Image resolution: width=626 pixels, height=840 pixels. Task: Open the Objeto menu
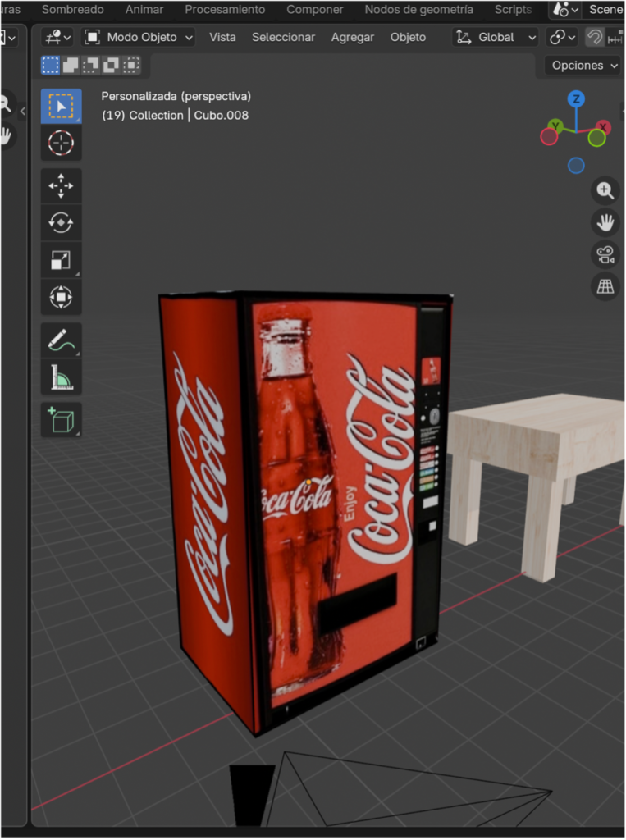point(408,38)
